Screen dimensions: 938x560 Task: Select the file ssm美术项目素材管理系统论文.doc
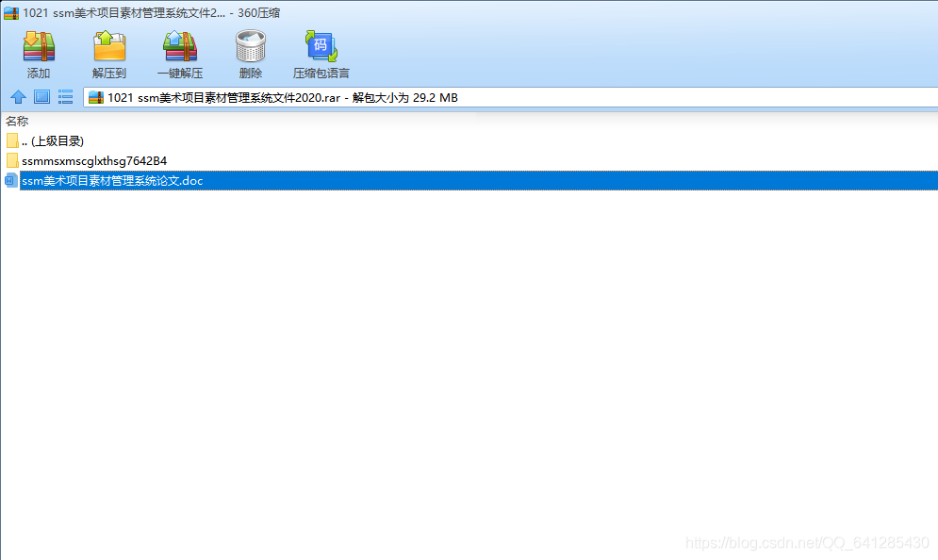pos(479,181)
